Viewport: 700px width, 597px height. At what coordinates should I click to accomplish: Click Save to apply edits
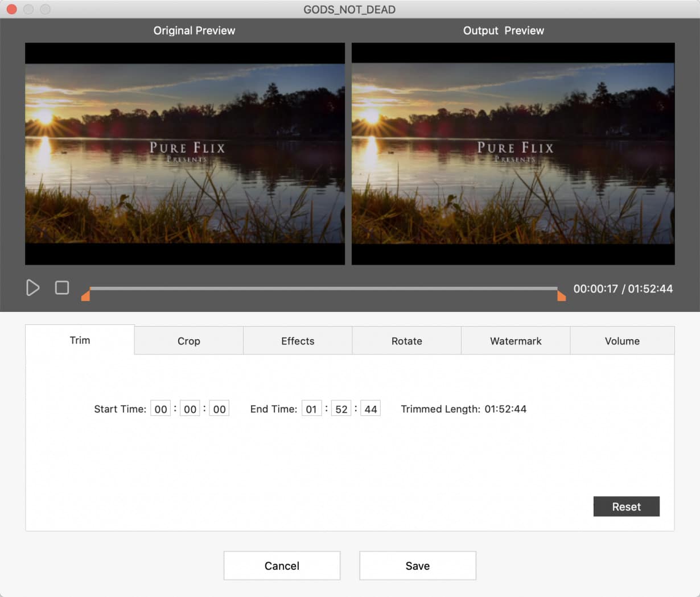click(417, 566)
